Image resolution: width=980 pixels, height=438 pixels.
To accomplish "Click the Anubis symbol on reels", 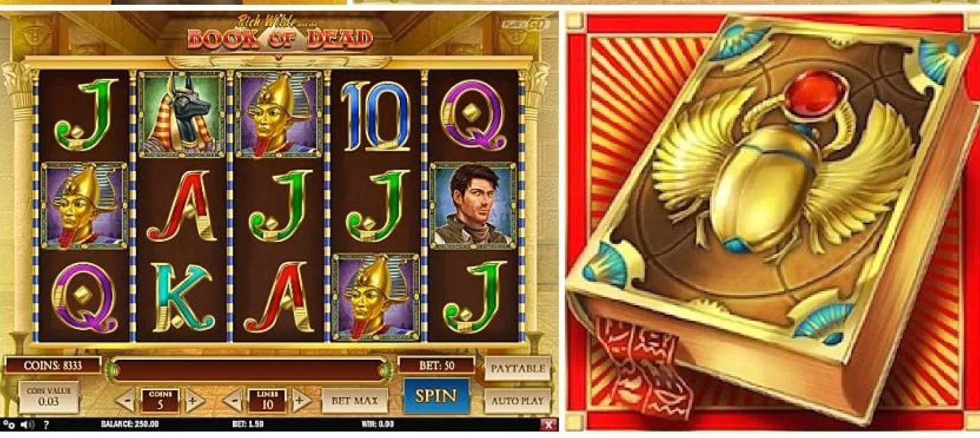I will tap(182, 114).
